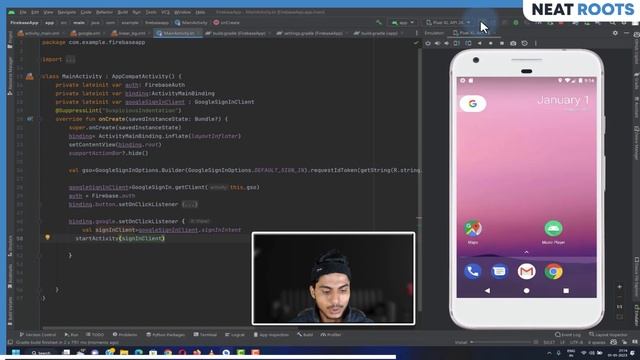Open the App Inspection tool window
The width and height of the screenshot is (640, 360).
tap(271, 335)
